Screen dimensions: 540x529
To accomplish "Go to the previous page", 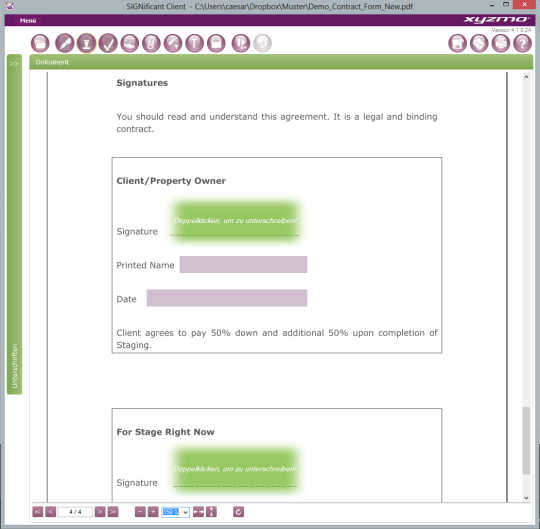I will (50, 512).
